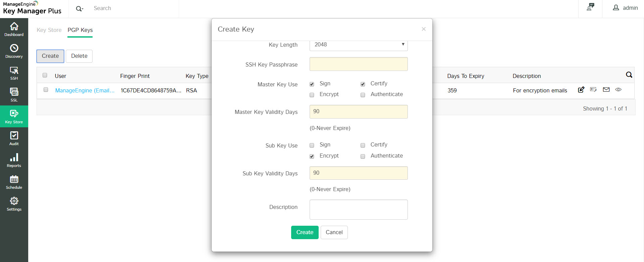Enable Authenticate under Sub Key Use
The image size is (644, 262).
tap(363, 157)
